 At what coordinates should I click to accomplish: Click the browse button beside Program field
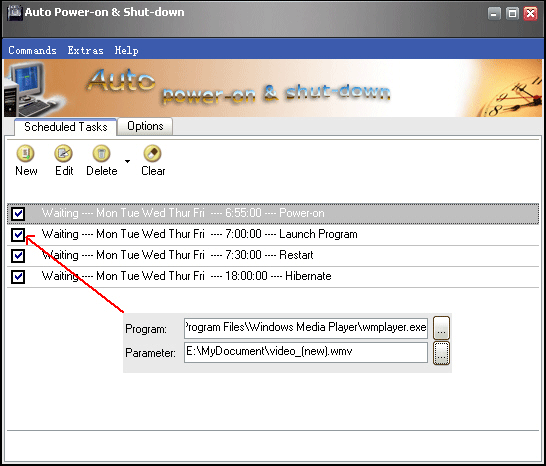(441, 328)
